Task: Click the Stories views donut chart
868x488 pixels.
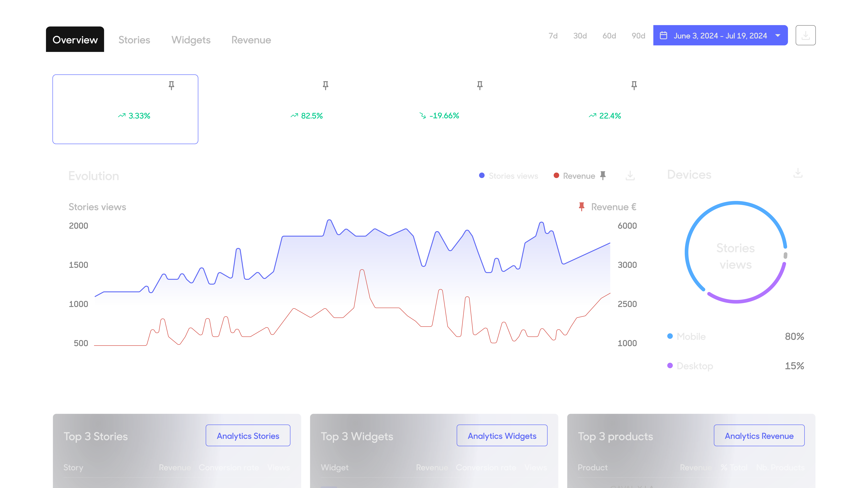Action: point(736,252)
